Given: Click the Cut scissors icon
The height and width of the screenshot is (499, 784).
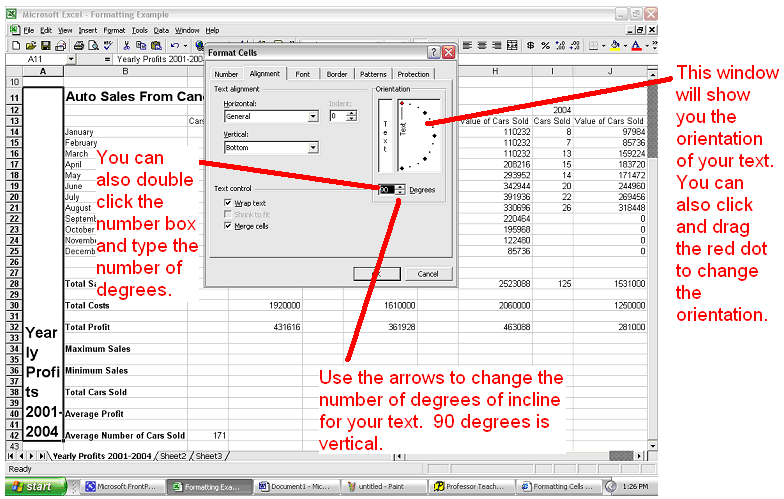Looking at the screenshot, I should click(x=126, y=46).
